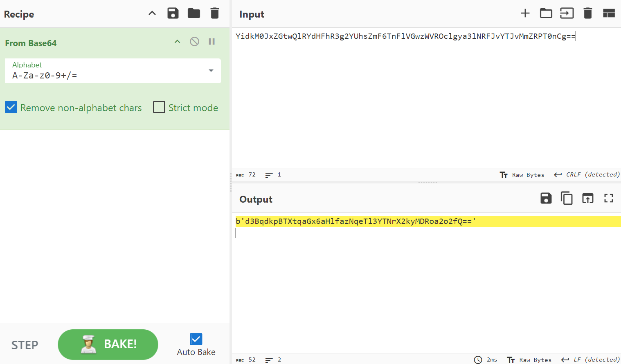This screenshot has width=621, height=364.
Task: Uncheck Remove non-alphabet chars
Action: (x=11, y=107)
